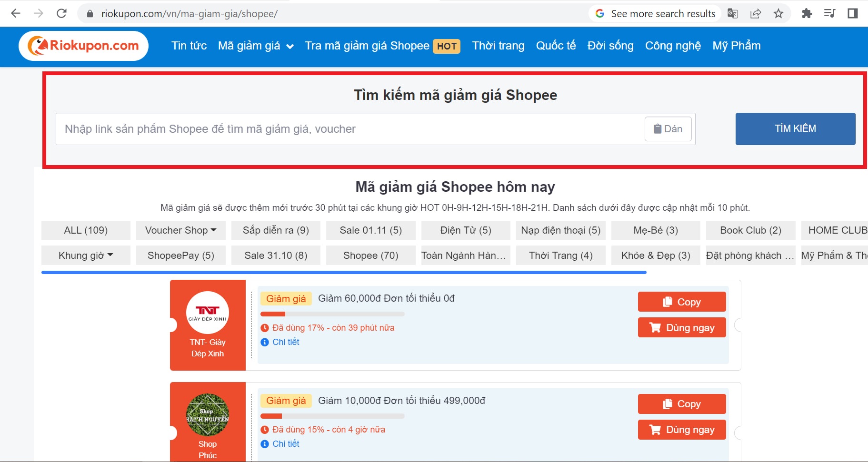Open the Voucher Shop dropdown
The width and height of the screenshot is (868, 462).
(x=180, y=230)
